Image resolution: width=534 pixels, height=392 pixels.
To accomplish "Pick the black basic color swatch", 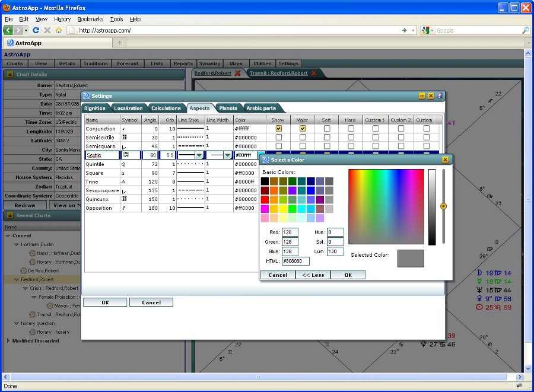I will 265,181.
